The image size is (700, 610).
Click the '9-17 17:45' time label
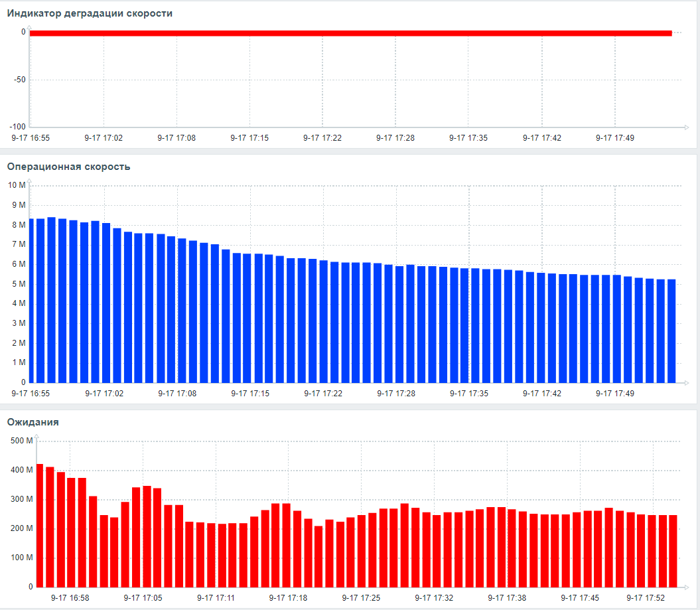(x=581, y=598)
